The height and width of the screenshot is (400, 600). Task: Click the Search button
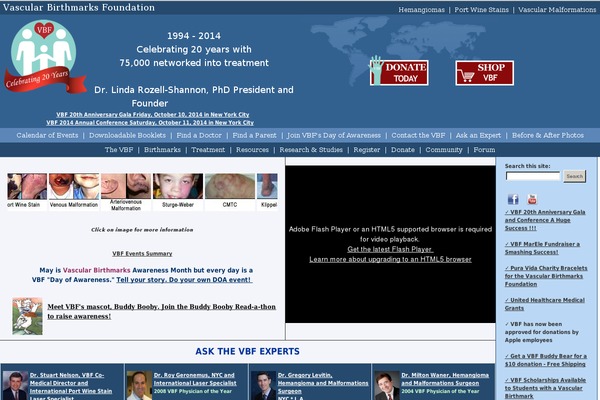574,176
